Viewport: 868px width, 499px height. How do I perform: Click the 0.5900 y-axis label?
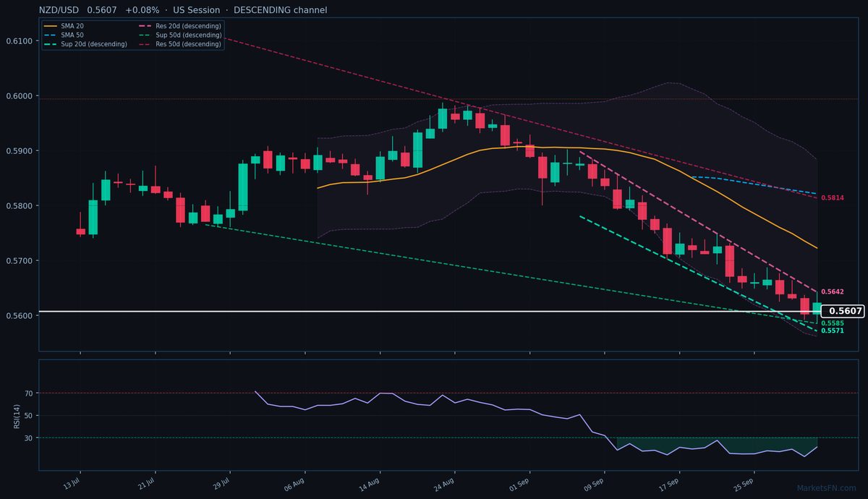pos(20,151)
